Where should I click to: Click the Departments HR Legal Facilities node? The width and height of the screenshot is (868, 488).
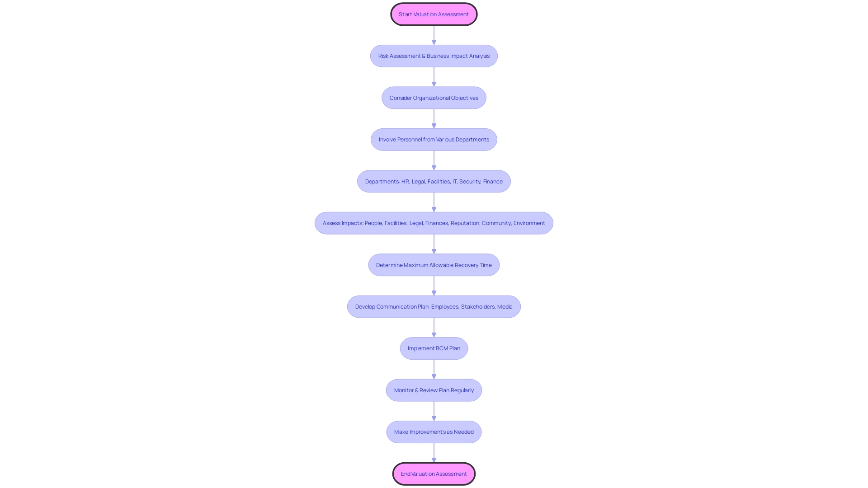(434, 181)
